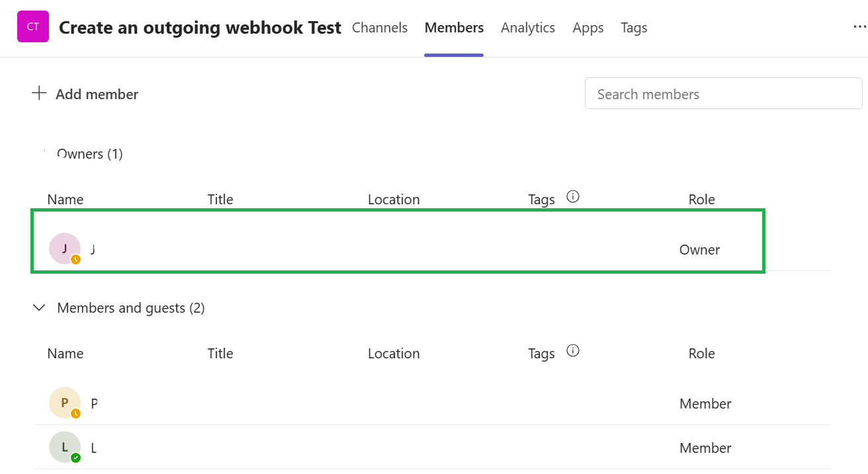Click the Member role in L's row
868x474 pixels.
[705, 448]
